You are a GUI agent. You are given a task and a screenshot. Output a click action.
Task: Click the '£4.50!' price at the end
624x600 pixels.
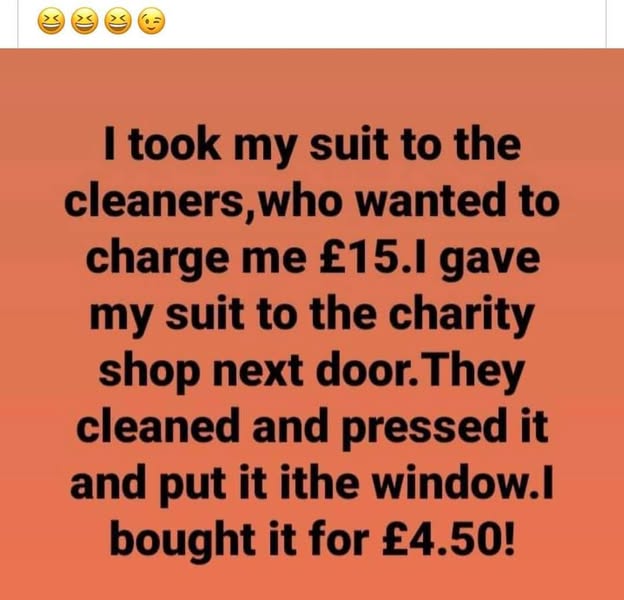[x=448, y=539]
